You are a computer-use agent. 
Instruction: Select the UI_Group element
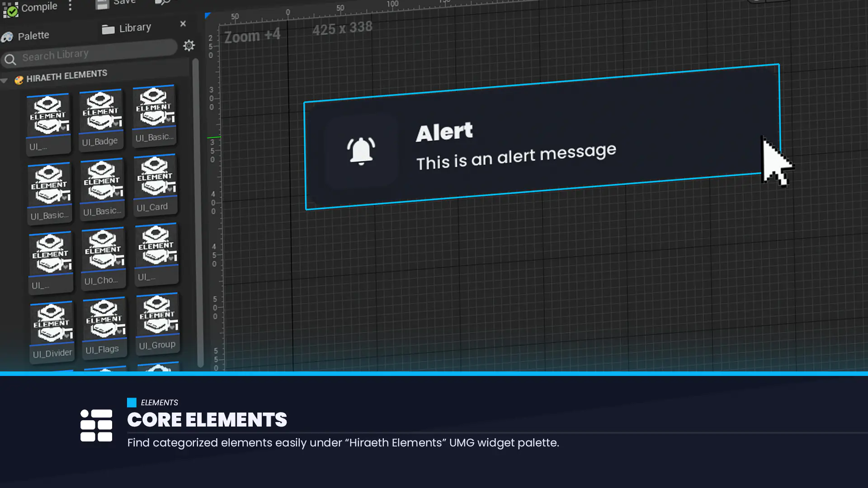click(x=157, y=324)
